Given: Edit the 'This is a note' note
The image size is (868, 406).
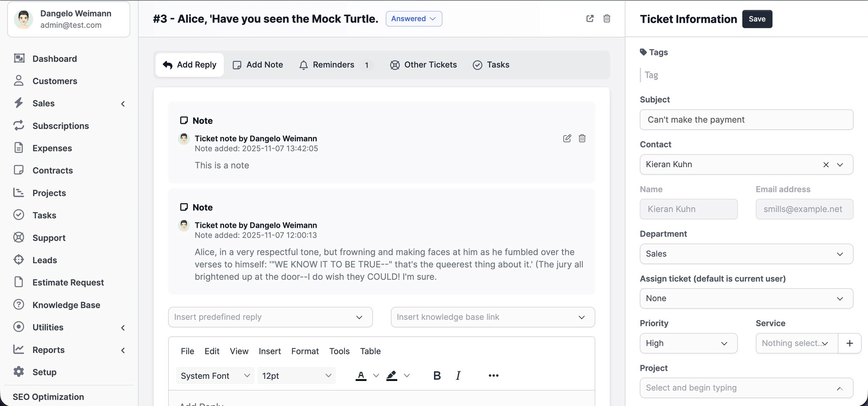Looking at the screenshot, I should [x=567, y=138].
